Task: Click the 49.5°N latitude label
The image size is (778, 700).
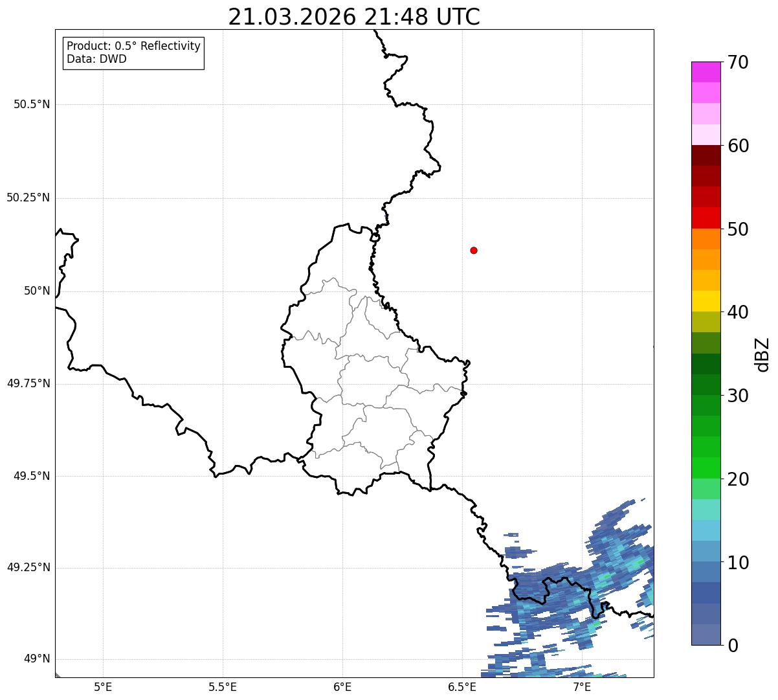Action: 32,476
